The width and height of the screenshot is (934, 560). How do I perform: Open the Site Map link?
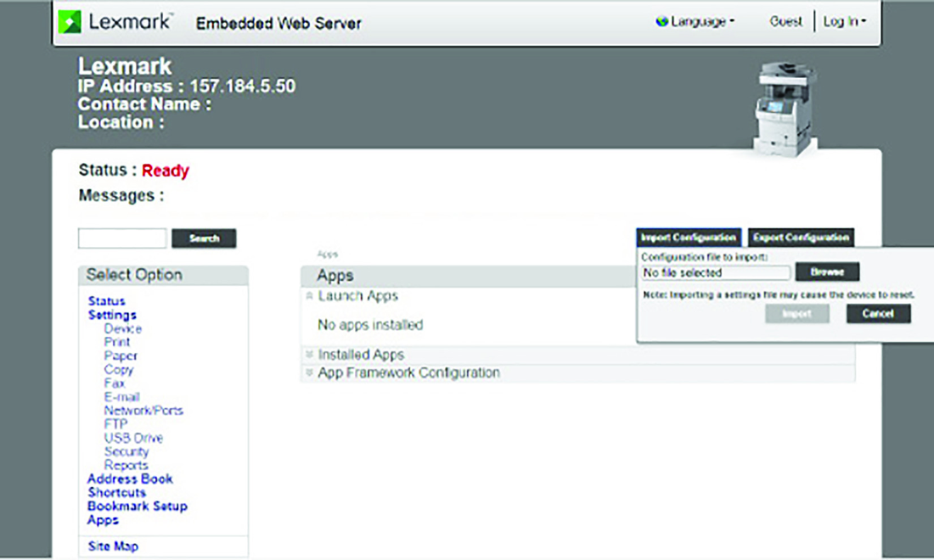point(113,546)
